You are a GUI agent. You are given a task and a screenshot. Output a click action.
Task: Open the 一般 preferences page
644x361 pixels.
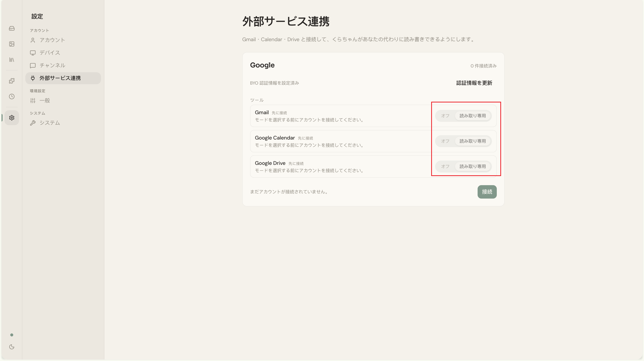pyautogui.click(x=63, y=101)
